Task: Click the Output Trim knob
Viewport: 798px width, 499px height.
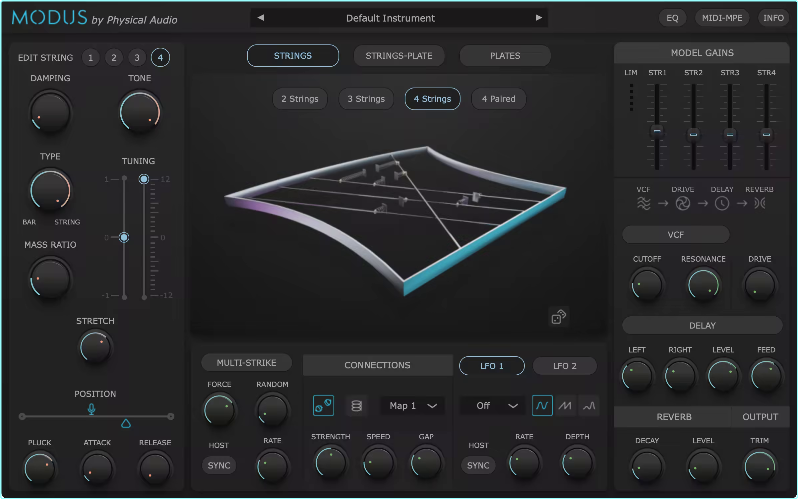Action: 760,466
